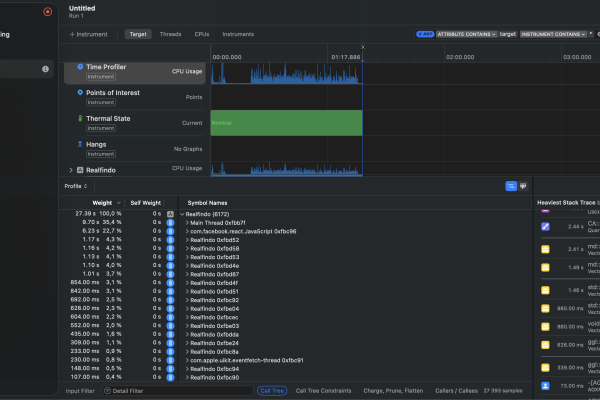Click the yellow icon on the 626.00 ms stack entry
This screenshot has height=400, width=600.
tap(545, 345)
